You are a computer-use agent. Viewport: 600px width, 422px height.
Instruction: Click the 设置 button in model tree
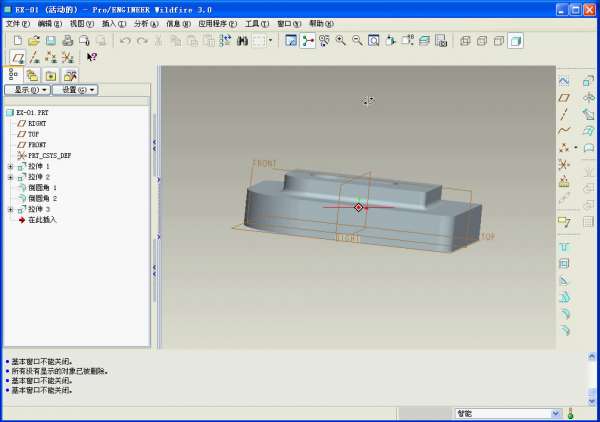[x=76, y=90]
